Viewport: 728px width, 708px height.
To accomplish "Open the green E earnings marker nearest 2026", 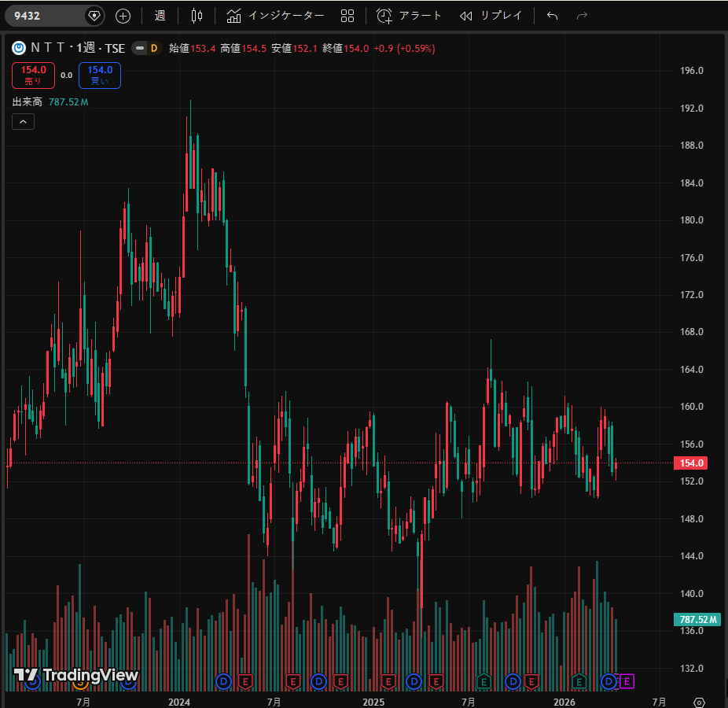I will (579, 681).
